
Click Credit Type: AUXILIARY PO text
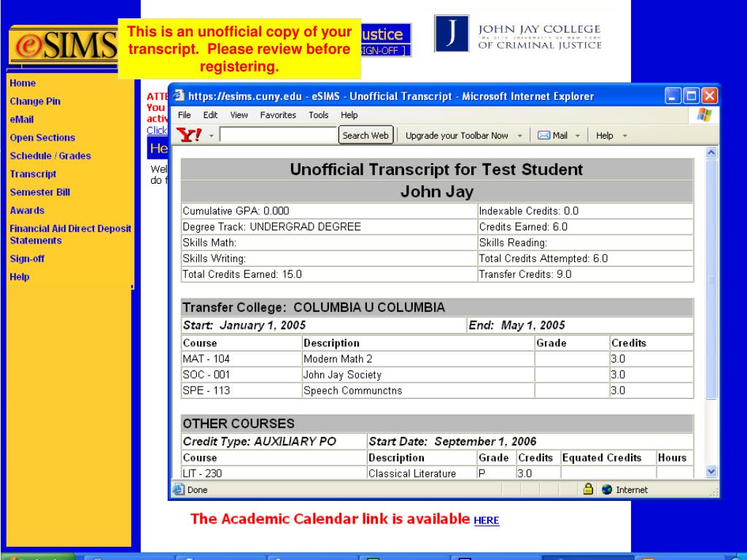click(x=259, y=441)
